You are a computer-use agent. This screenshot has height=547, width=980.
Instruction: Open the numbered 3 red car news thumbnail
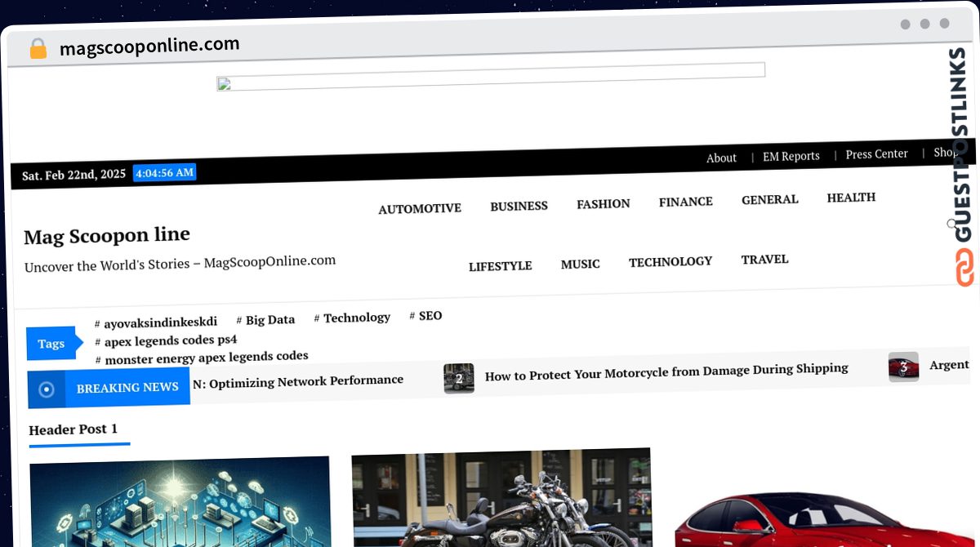point(903,367)
